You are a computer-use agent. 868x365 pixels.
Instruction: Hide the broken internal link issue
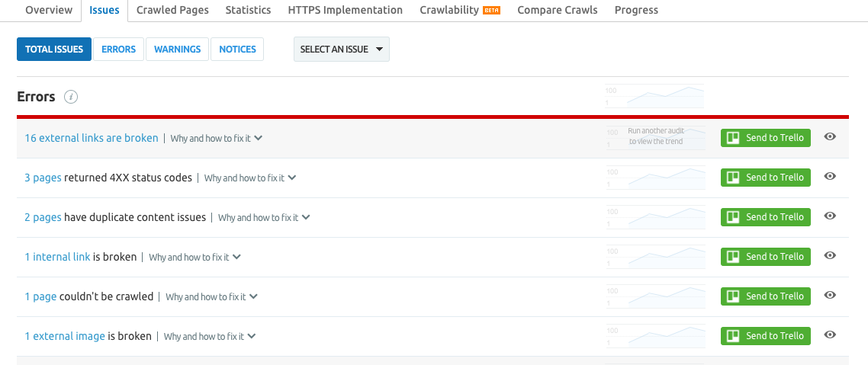pyautogui.click(x=831, y=256)
